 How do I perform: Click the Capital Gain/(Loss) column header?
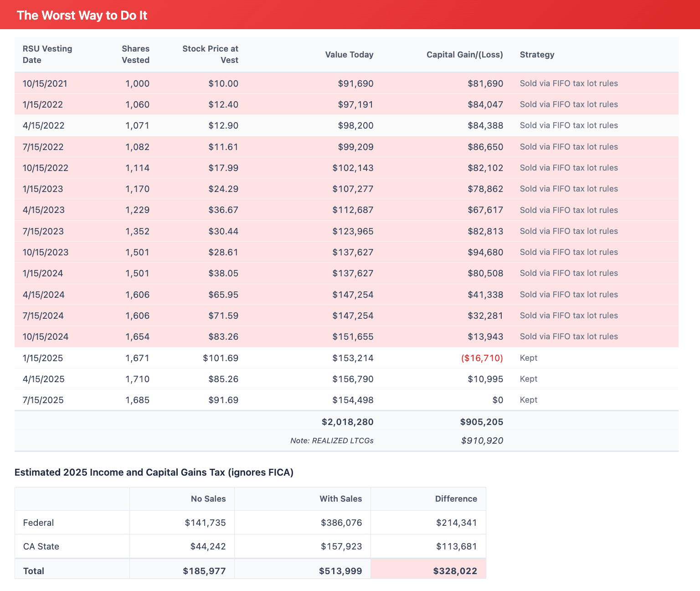(464, 54)
